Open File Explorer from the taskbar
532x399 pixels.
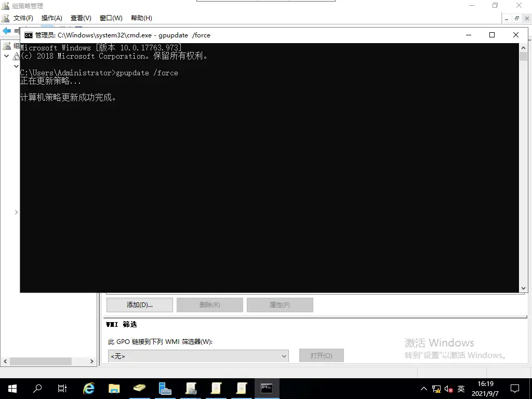(115, 388)
